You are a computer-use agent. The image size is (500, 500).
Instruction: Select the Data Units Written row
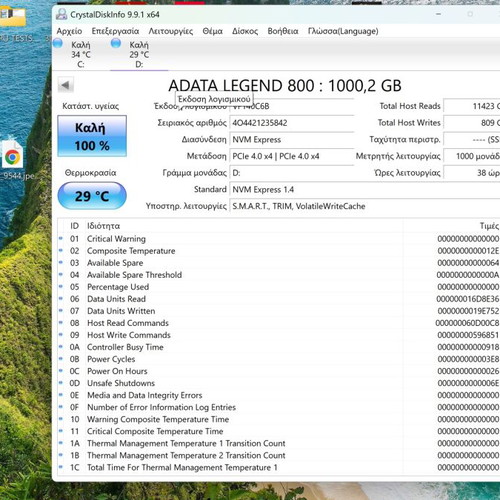[x=279, y=311]
